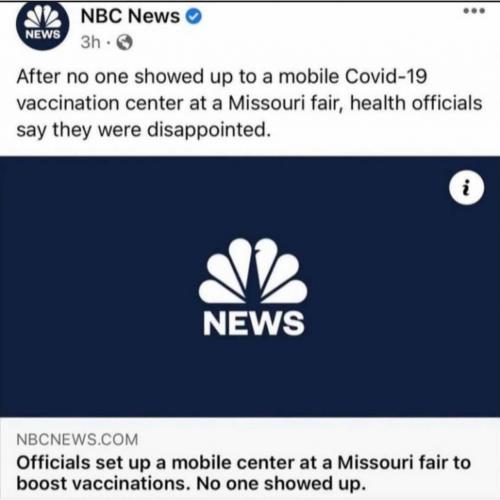Click the dark blue link preview image
The height and width of the screenshot is (500, 500).
point(250,286)
